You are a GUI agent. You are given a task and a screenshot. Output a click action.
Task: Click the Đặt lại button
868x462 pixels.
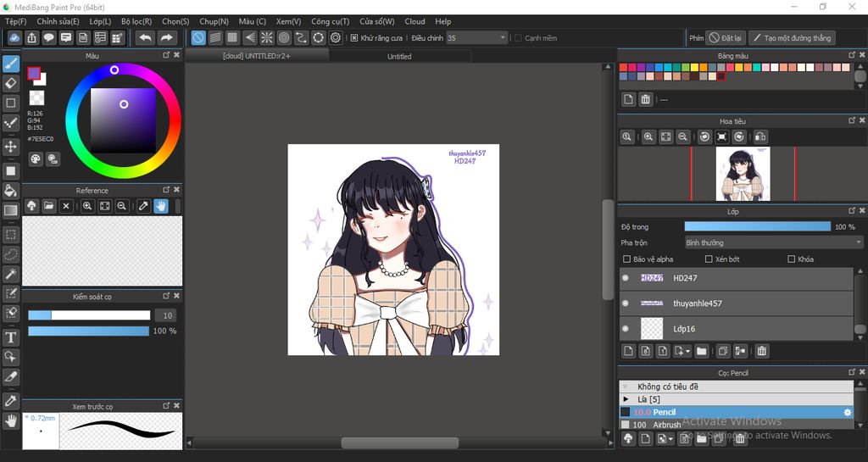point(726,37)
